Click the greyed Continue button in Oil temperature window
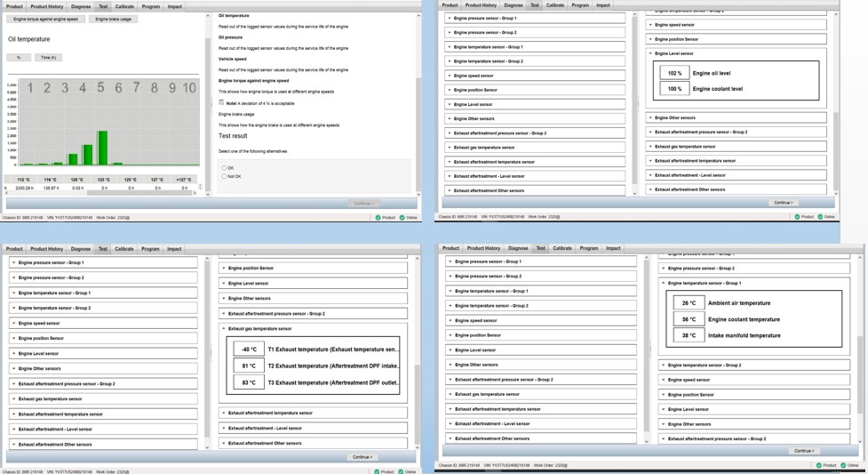868x474 pixels. (x=363, y=204)
